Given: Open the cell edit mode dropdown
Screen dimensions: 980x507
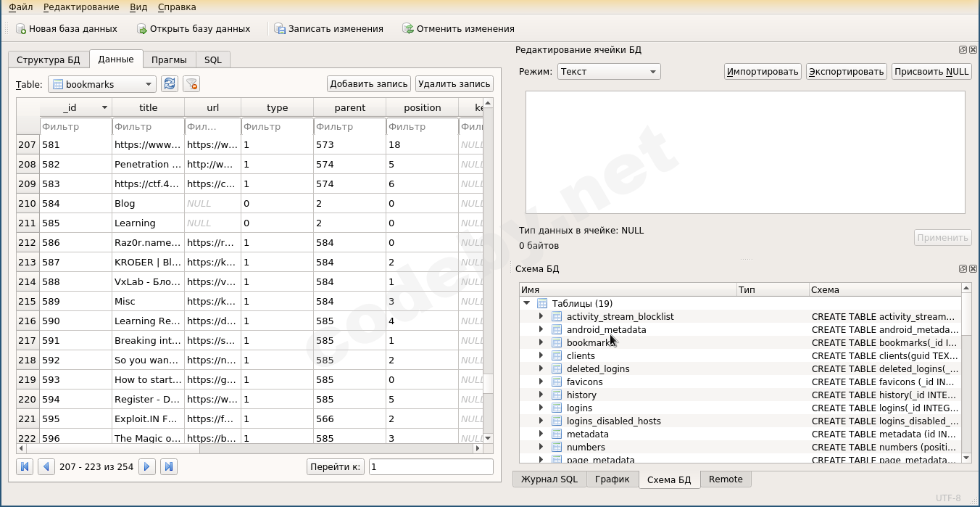Looking at the screenshot, I should coord(609,71).
